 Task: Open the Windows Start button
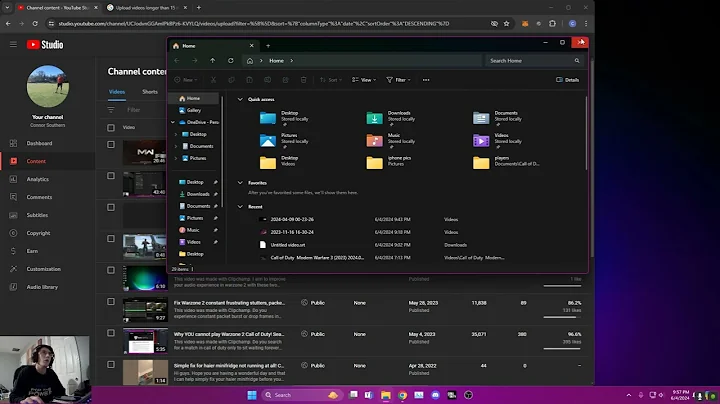pos(252,395)
